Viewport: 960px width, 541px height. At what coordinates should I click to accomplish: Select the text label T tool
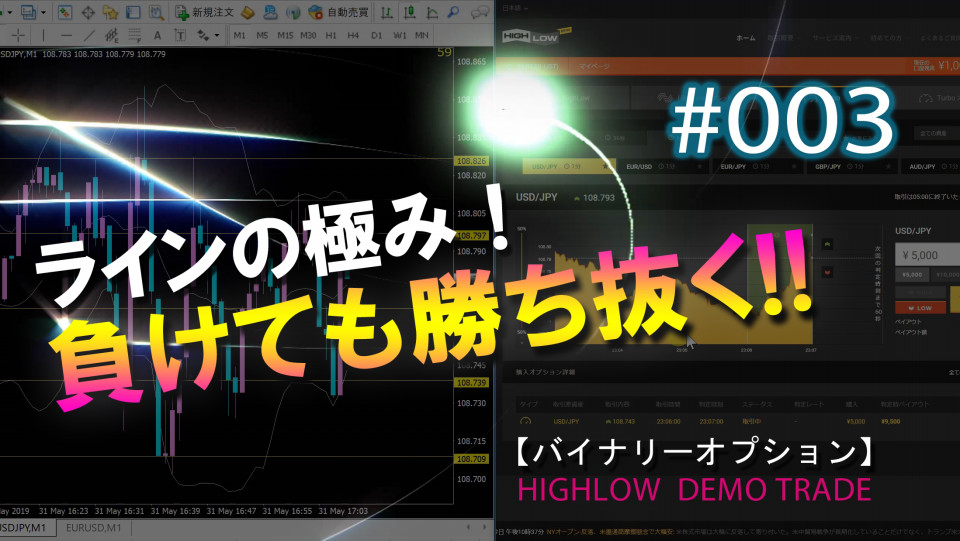[180, 35]
